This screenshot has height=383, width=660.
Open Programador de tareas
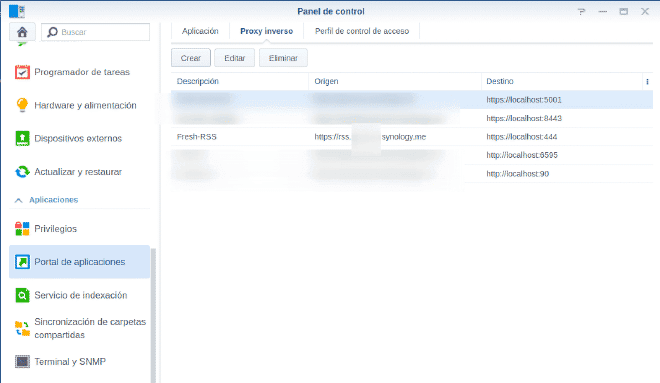pos(80,72)
